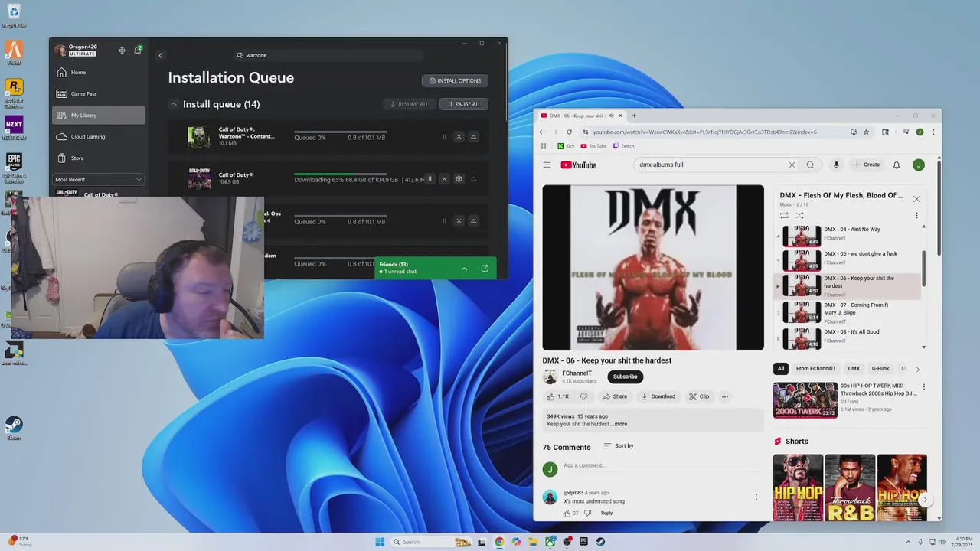Collapse the Install queue section
Image resolution: width=980 pixels, height=551 pixels.
[174, 104]
